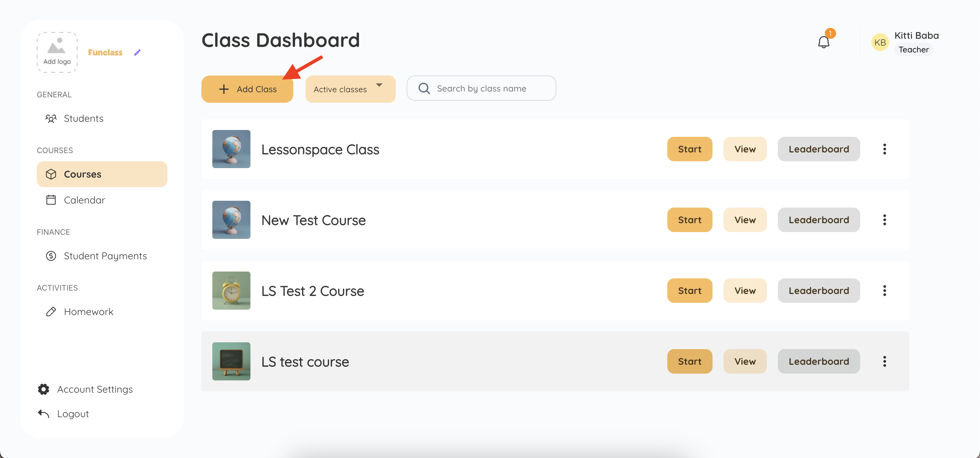The width and height of the screenshot is (980, 458).
Task: Open three-dot menu for Lessonspace Class
Action: tap(884, 149)
